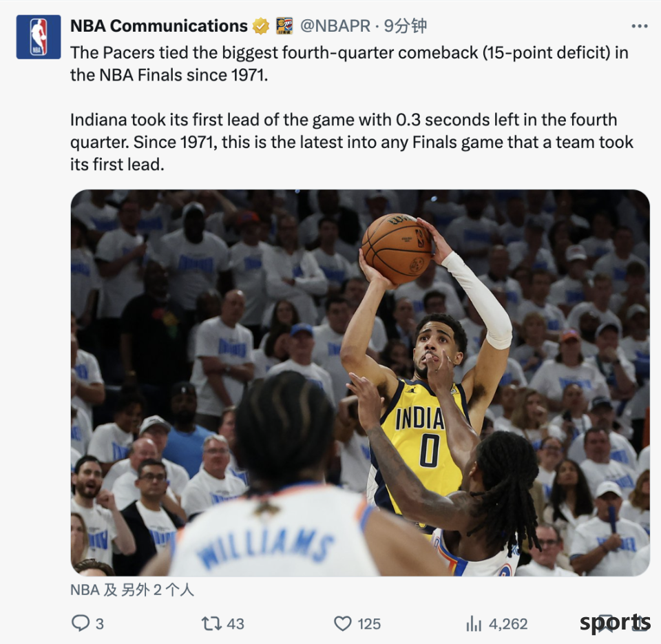Open the 9分钟 timestamp permalink
This screenshot has width=661, height=644.
[405, 26]
